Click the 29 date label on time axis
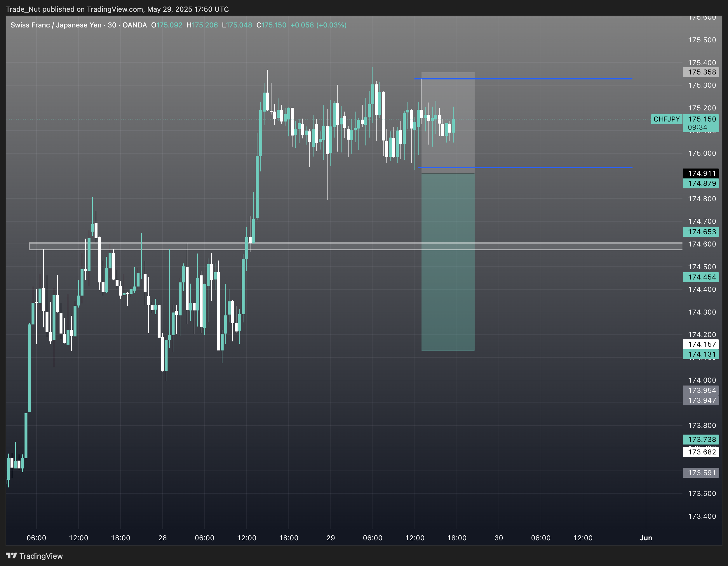This screenshot has height=566, width=728. [330, 538]
